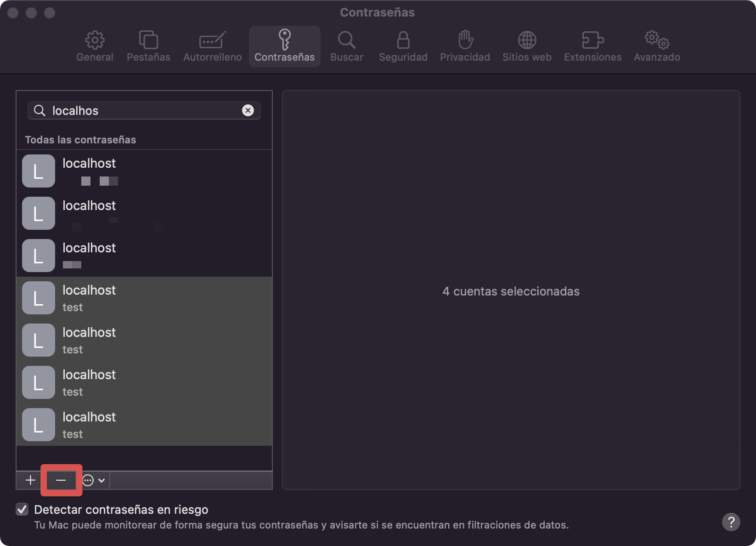This screenshot has width=756, height=546.
Task: Clear the search text with the X button
Action: 248,110
